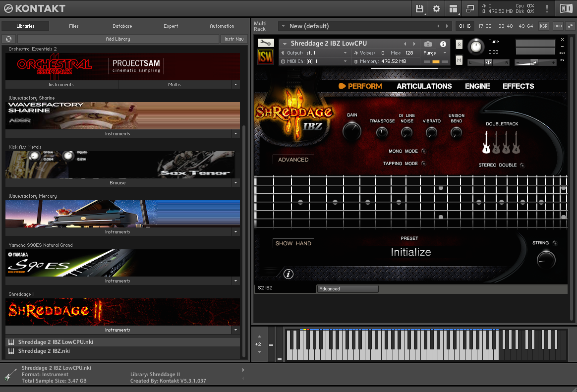Enable Mono Mode
This screenshot has height=392, width=577.
coord(423,151)
